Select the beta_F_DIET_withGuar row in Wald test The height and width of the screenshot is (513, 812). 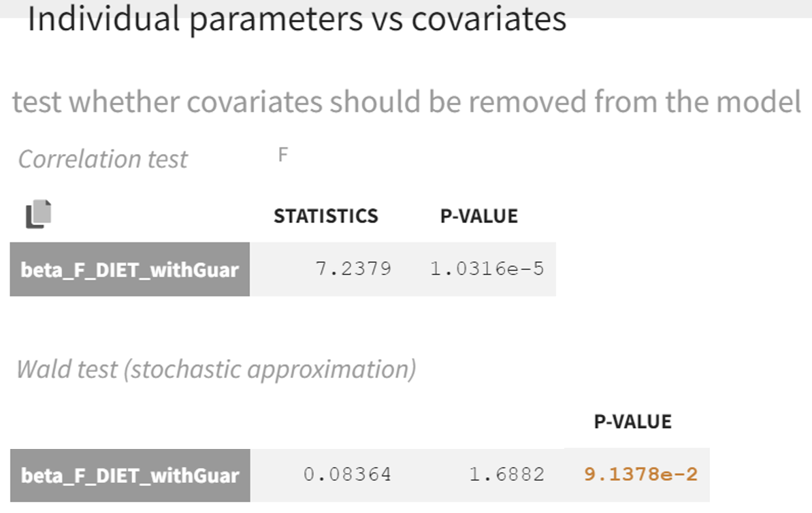pyautogui.click(x=131, y=476)
